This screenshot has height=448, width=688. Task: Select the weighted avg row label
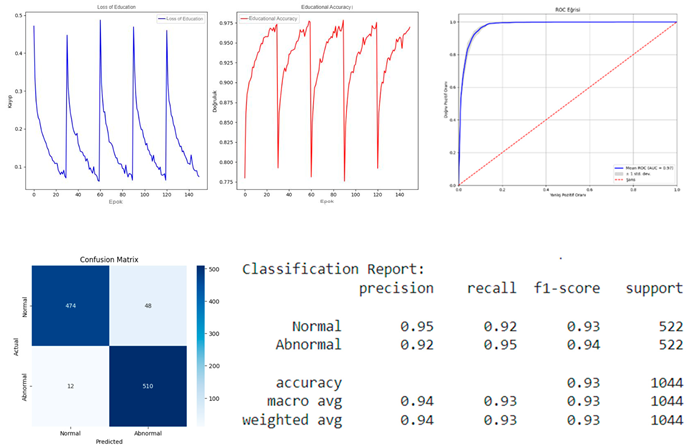[291, 419]
